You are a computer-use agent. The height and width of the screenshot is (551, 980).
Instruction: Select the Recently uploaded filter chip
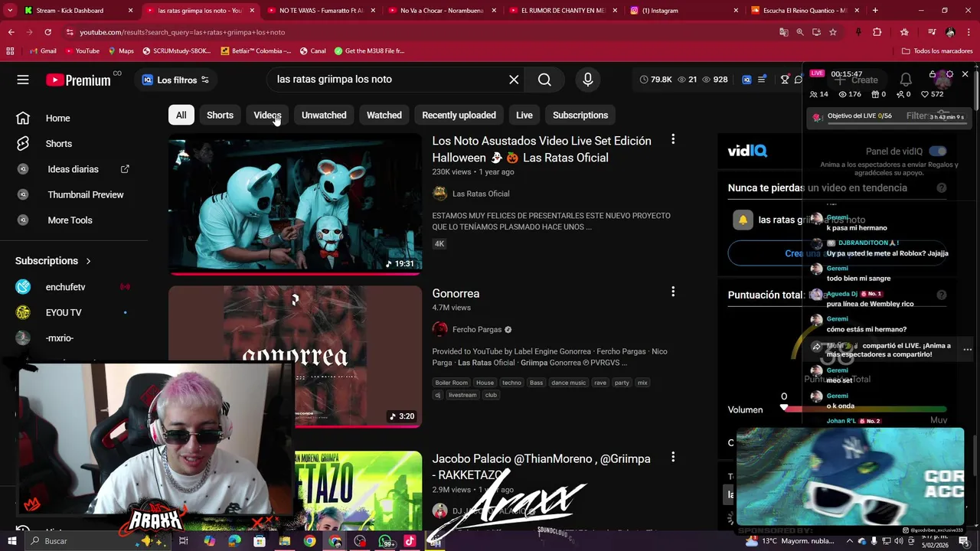459,115
